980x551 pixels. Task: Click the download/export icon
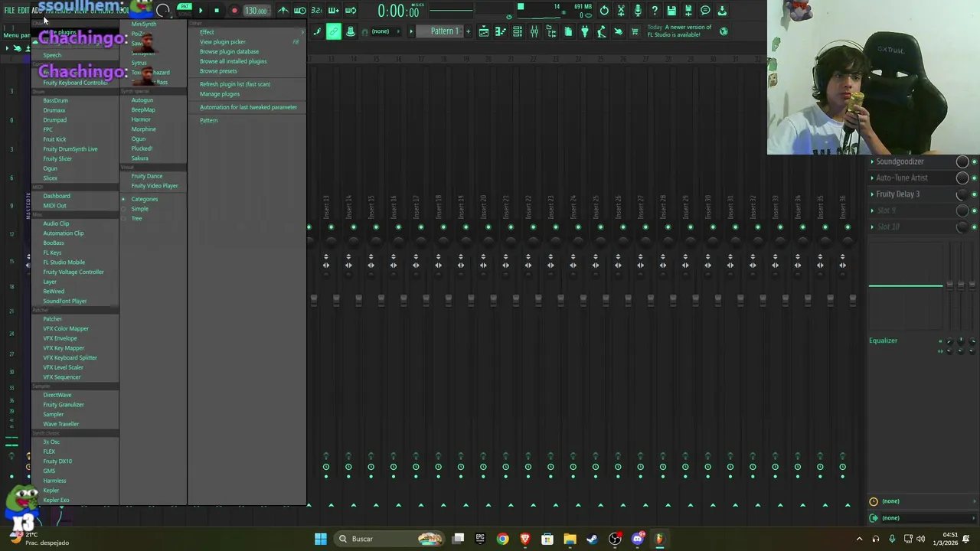click(722, 11)
